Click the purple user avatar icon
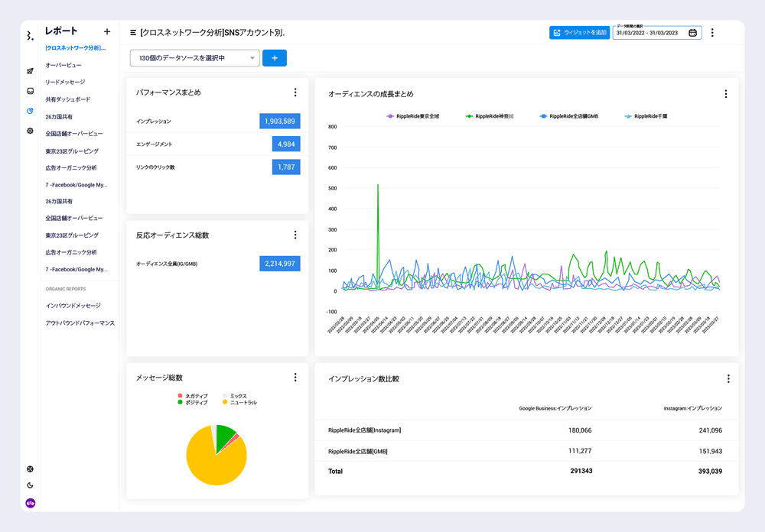Screen dimensions: 765x532 coord(30,503)
